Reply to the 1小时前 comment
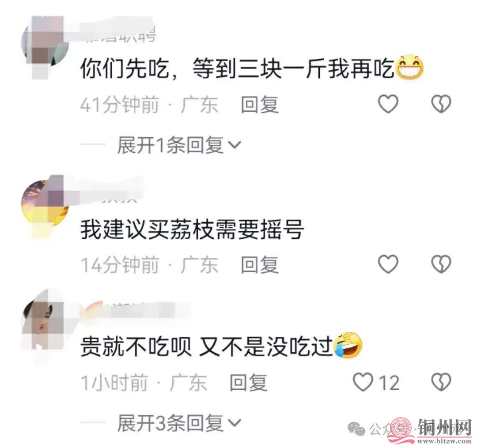Image resolution: width=477 pixels, height=448 pixels. [x=248, y=382]
